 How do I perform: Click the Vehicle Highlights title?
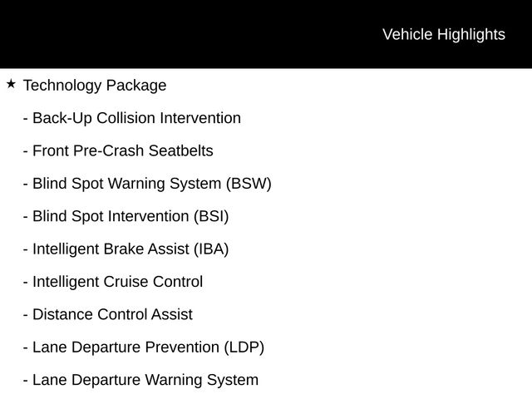(x=444, y=35)
